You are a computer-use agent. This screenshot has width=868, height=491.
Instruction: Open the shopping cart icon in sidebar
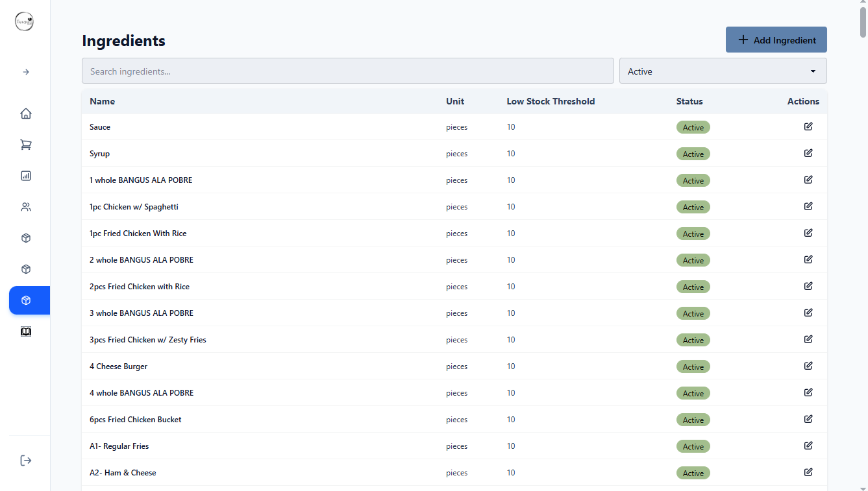[x=26, y=145]
